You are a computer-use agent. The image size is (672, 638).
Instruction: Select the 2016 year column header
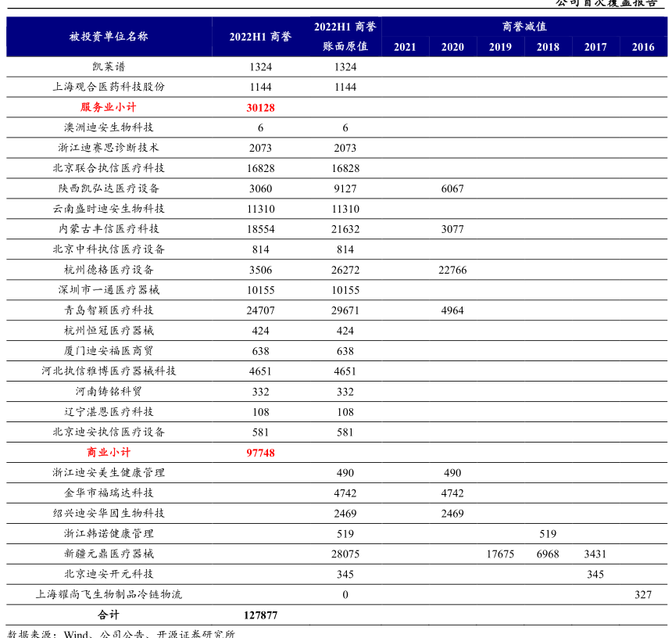coord(643,47)
